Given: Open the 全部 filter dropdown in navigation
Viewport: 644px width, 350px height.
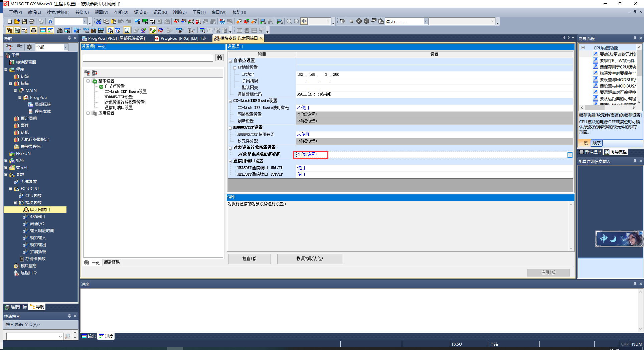Looking at the screenshot, I should pos(65,47).
